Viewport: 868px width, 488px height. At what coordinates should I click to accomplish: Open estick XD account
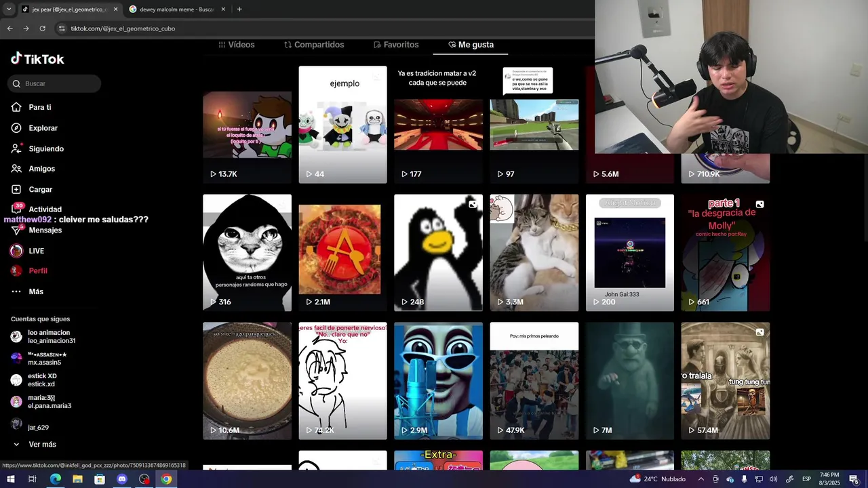click(34, 380)
